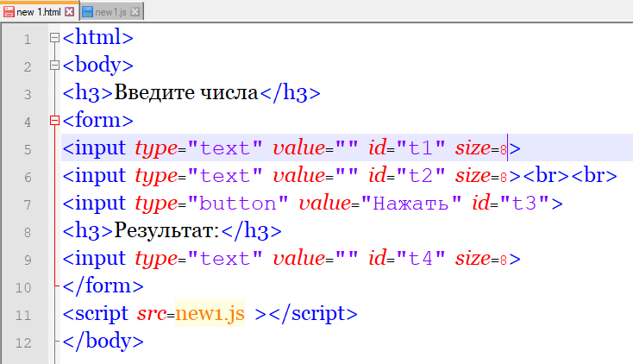Collapse the html tag fold marker
The width and height of the screenshot is (633, 364).
(54, 38)
